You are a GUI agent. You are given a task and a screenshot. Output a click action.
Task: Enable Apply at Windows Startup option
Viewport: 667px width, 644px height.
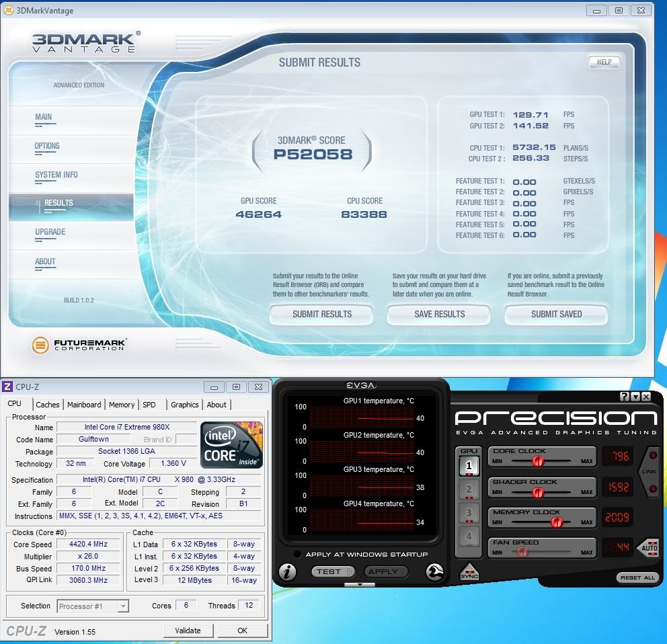[x=297, y=555]
